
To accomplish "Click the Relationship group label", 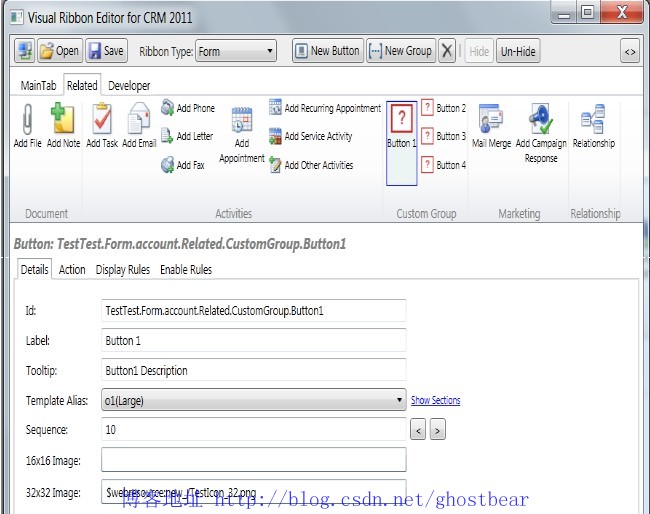I will [595, 213].
